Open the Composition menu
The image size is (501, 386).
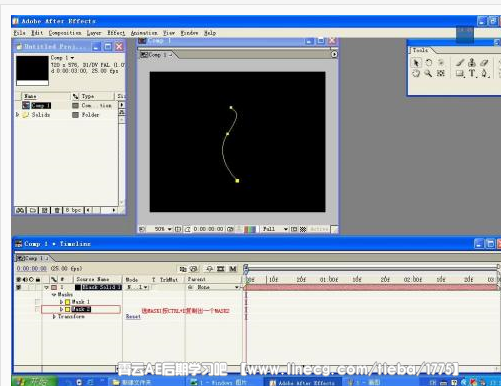[65, 33]
